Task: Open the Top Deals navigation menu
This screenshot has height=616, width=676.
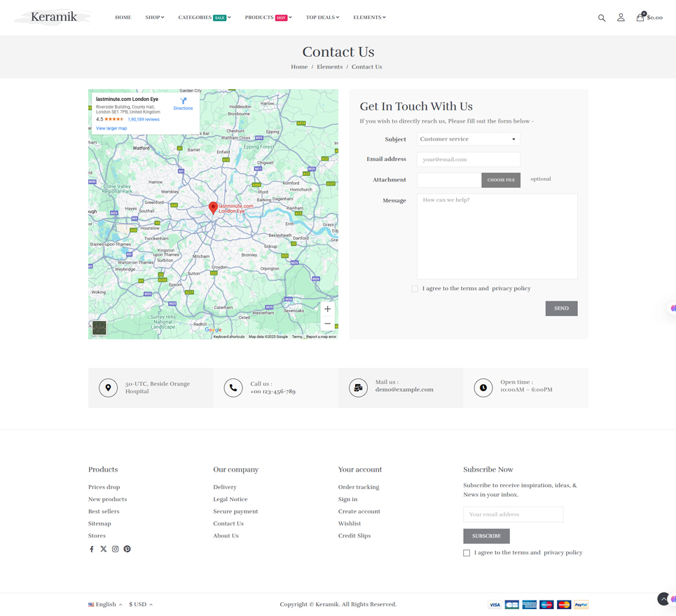Action: click(x=322, y=18)
